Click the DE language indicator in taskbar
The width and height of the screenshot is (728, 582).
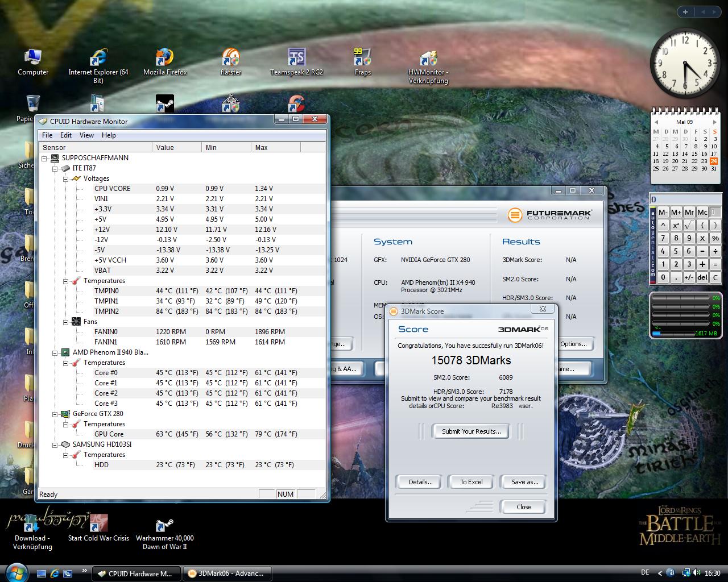(645, 573)
